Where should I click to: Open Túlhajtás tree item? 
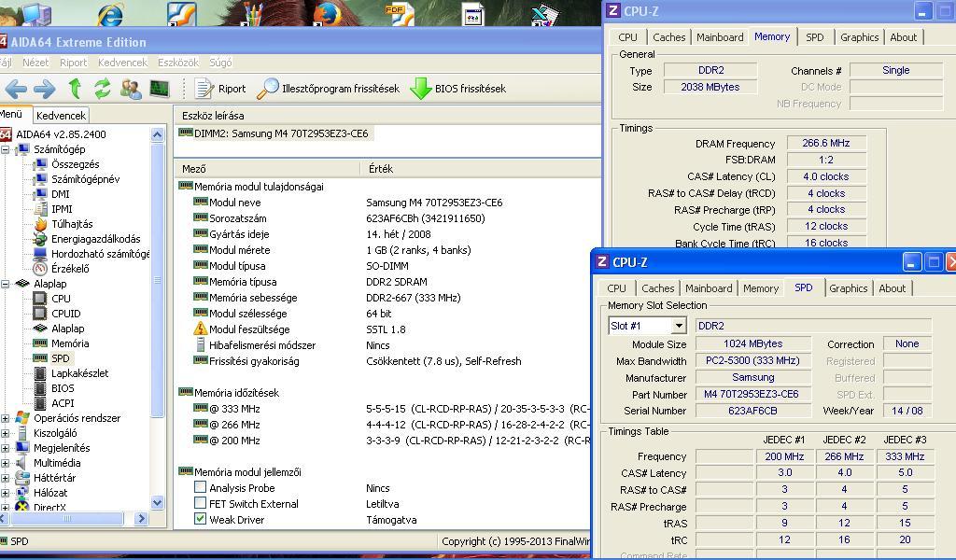coord(72,224)
